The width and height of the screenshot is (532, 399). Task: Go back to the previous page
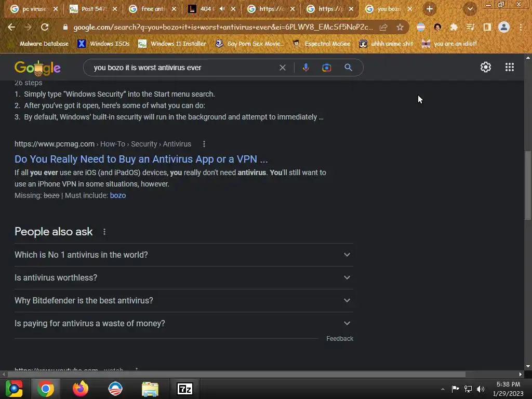[11, 27]
